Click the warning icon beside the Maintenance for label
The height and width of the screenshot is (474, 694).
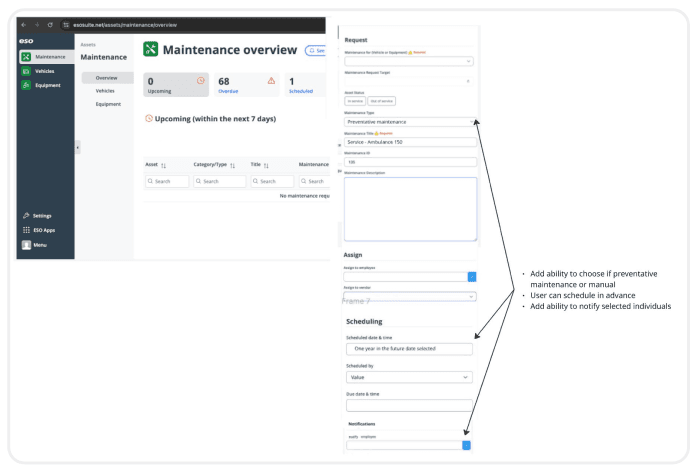tap(410, 52)
